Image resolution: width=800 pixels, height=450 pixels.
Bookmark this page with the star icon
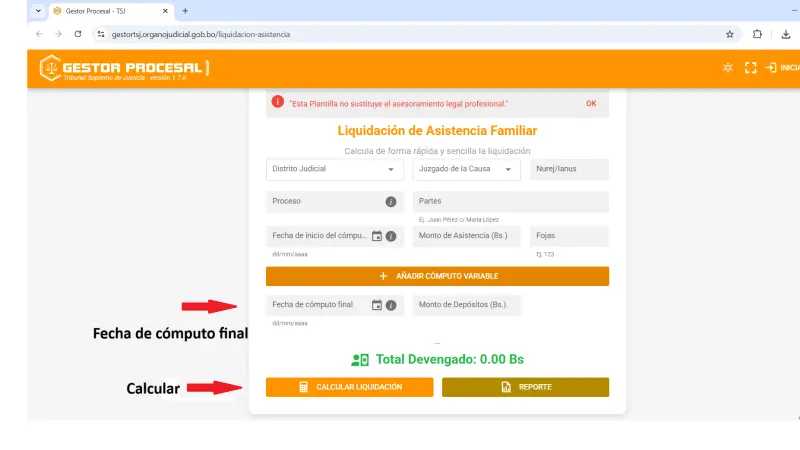click(730, 33)
